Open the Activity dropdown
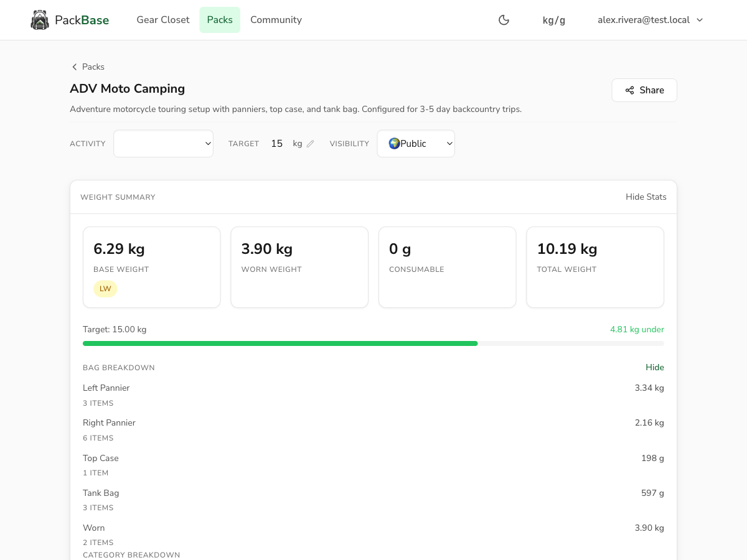747x560 pixels. pyautogui.click(x=163, y=144)
